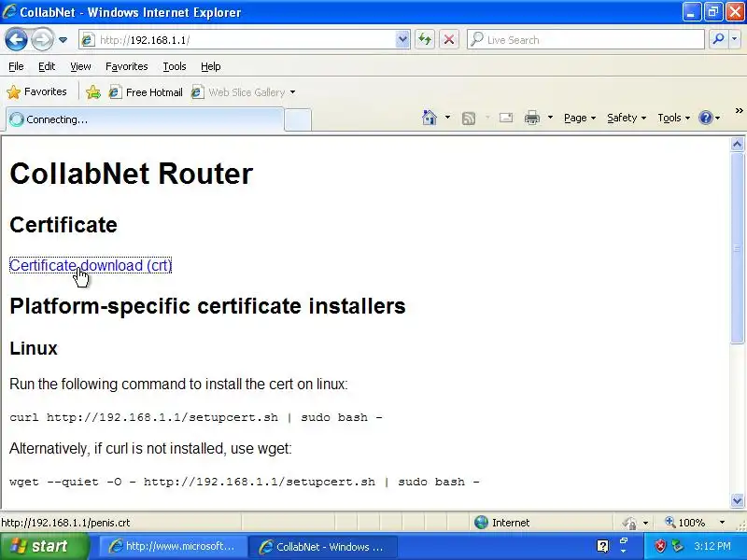
Task: Click the 3:12 PM taskbar clock
Action: coord(712,546)
